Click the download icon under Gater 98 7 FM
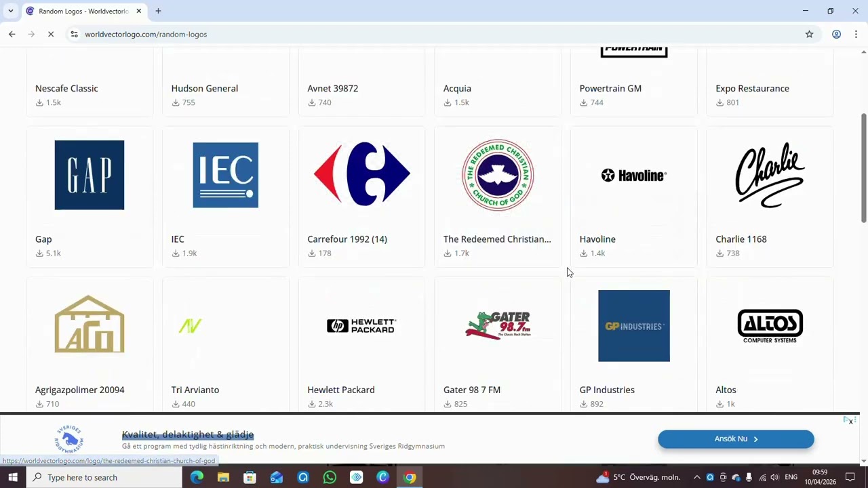 click(448, 404)
